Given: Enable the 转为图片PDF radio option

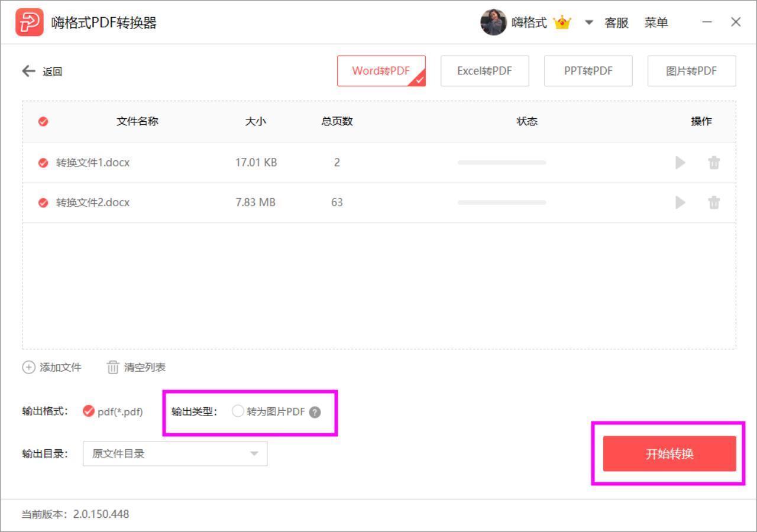Looking at the screenshot, I should pyautogui.click(x=238, y=410).
